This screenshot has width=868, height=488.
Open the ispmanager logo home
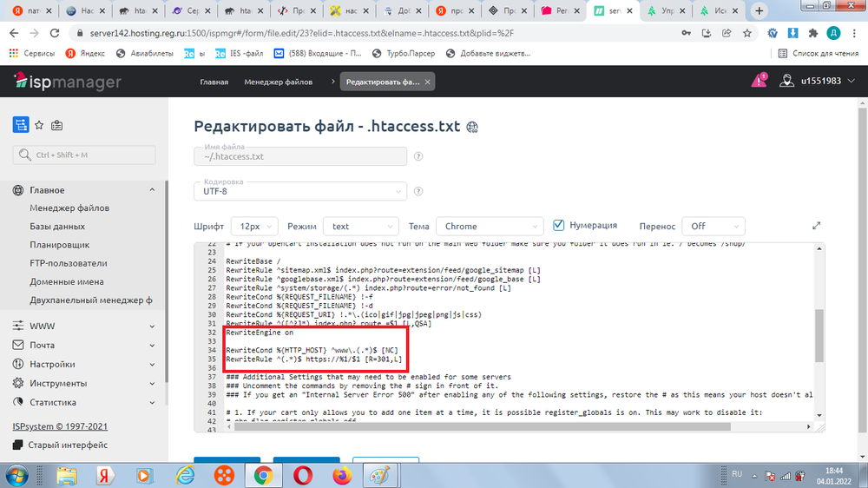pyautogui.click(x=68, y=82)
